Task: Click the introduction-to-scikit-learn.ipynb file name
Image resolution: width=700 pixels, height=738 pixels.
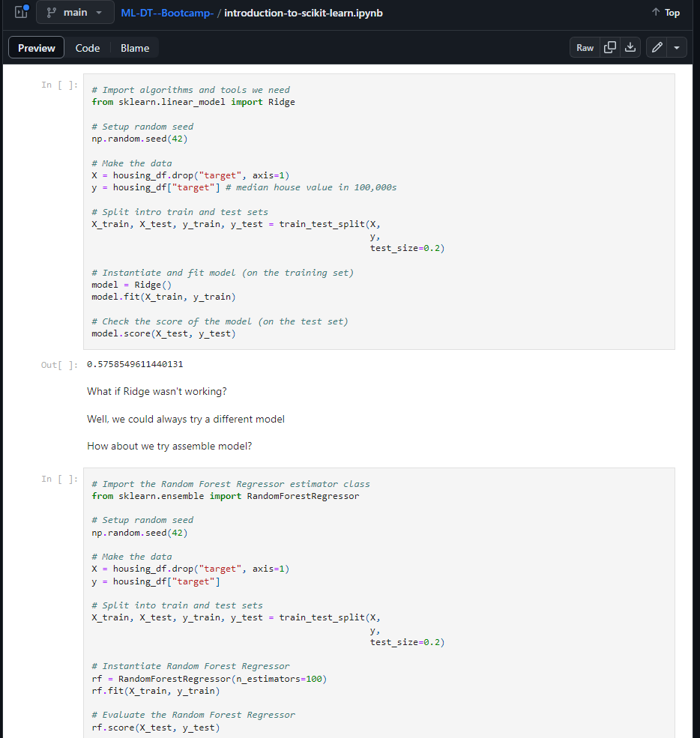Action: tap(304, 13)
